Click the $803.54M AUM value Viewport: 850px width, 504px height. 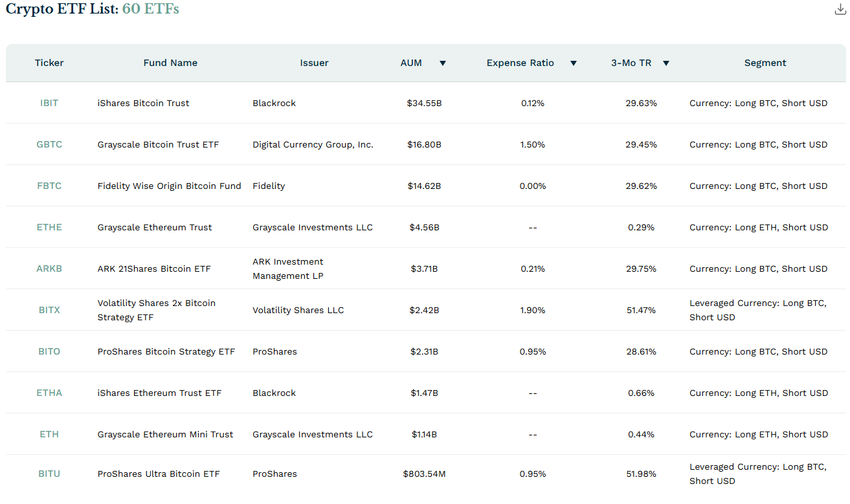[x=424, y=474]
